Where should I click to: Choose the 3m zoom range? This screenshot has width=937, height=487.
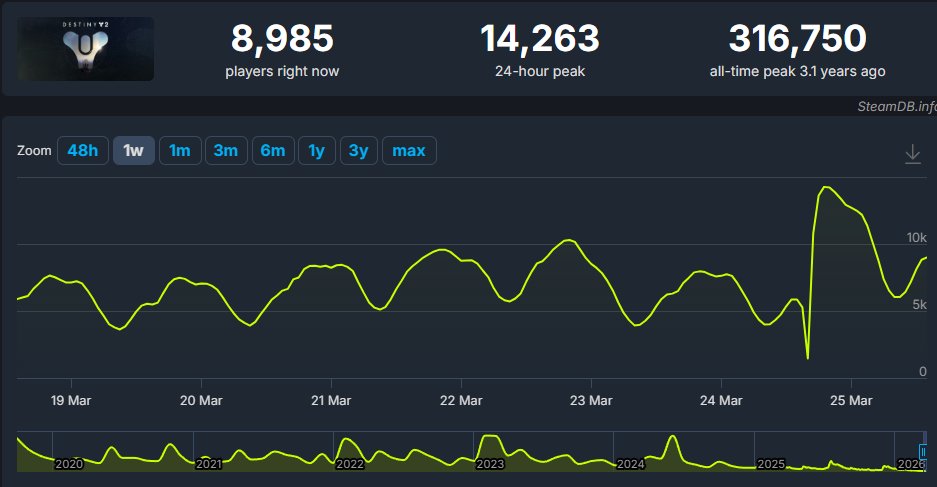coord(226,151)
